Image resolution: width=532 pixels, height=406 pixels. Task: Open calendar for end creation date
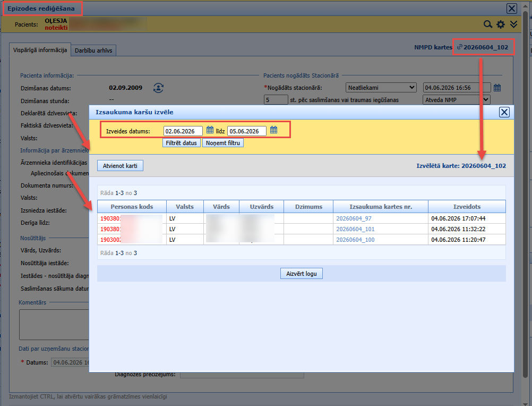click(x=274, y=130)
